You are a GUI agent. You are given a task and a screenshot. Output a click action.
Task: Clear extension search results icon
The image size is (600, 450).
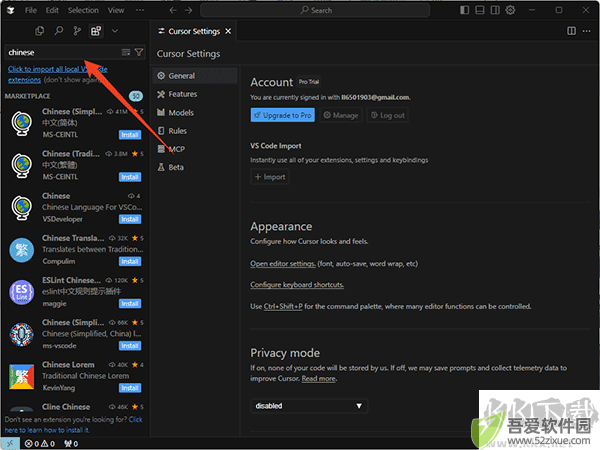click(126, 52)
